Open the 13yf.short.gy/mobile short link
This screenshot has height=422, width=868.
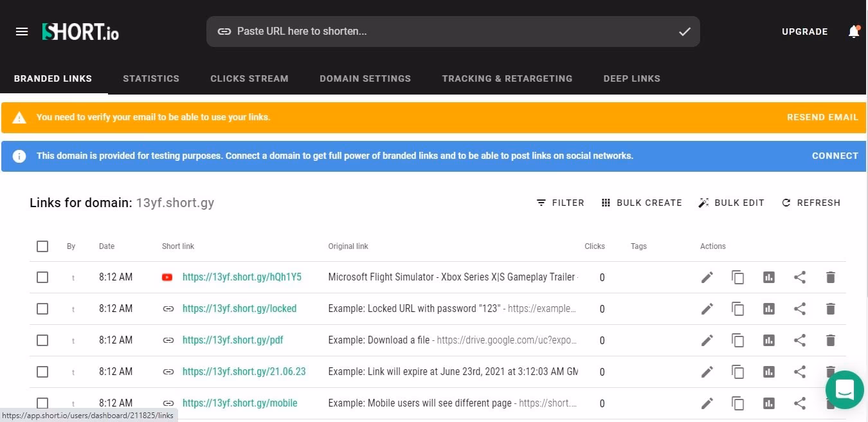(x=240, y=403)
